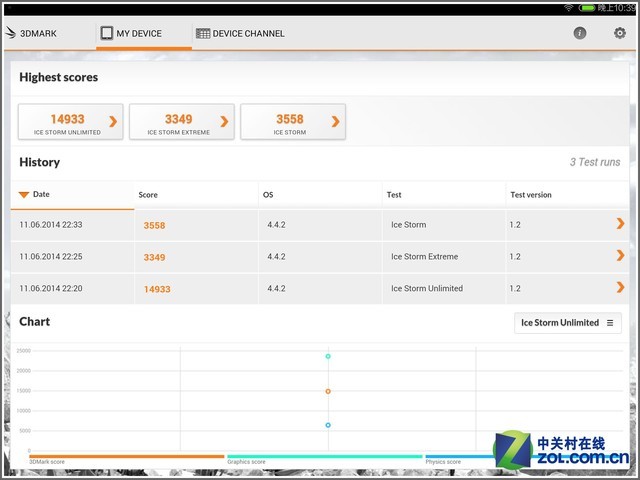
Task: Open the Ice Storm Unlimited chart dropdown
Action: pyautogui.click(x=567, y=323)
